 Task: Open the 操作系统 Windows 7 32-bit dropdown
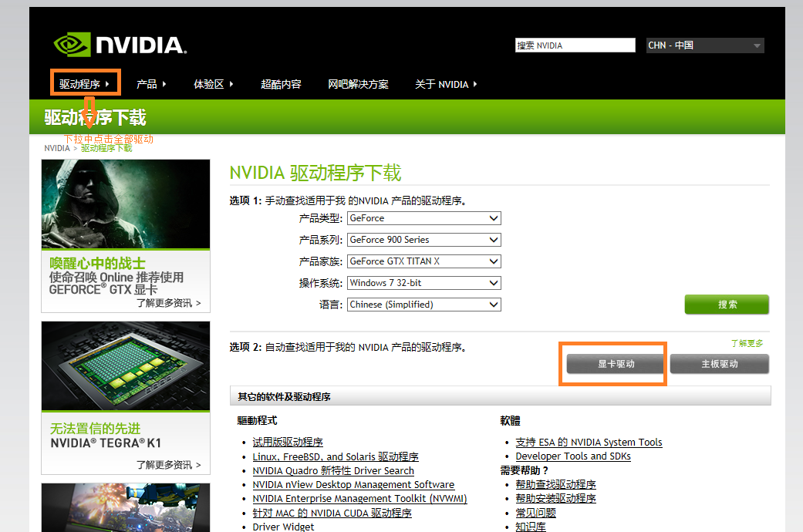[x=424, y=283]
